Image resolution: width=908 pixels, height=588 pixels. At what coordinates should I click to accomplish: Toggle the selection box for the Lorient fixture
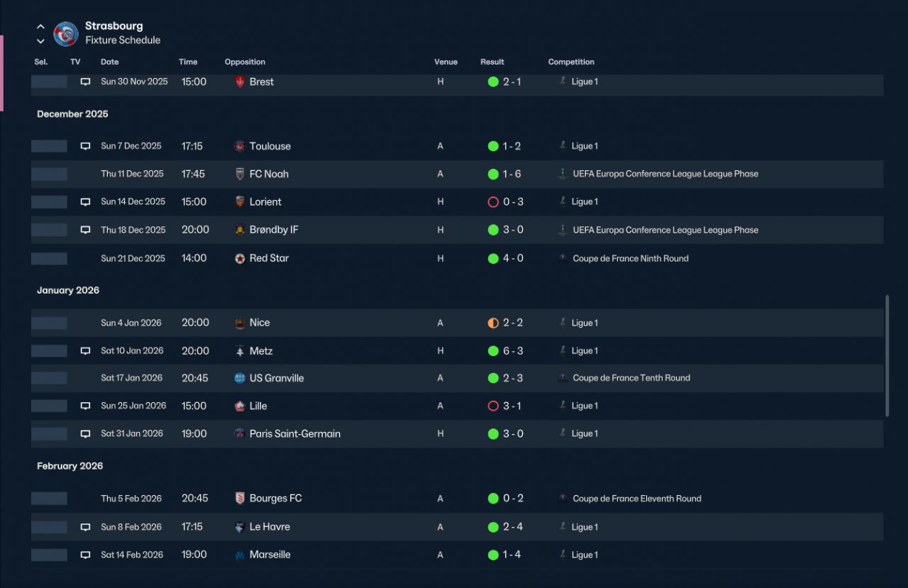point(50,202)
